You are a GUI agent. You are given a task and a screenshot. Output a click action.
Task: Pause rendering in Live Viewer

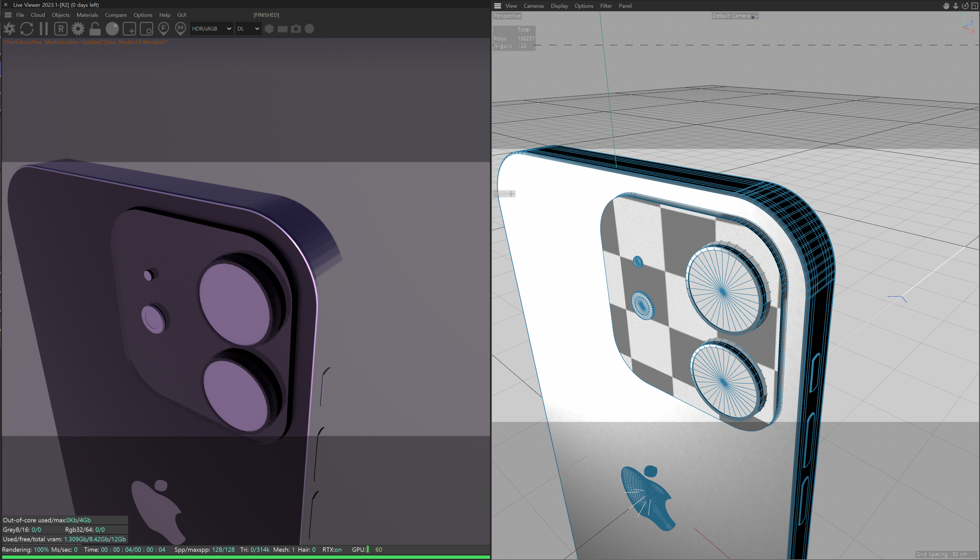44,29
